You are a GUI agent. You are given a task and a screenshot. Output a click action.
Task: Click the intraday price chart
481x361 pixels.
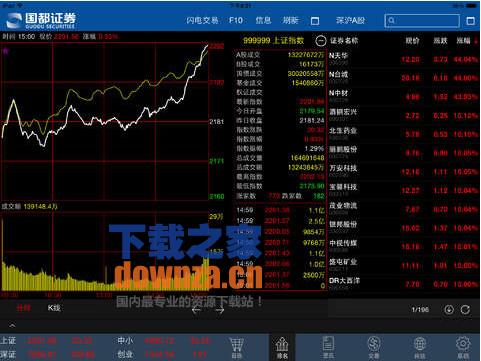click(104, 121)
